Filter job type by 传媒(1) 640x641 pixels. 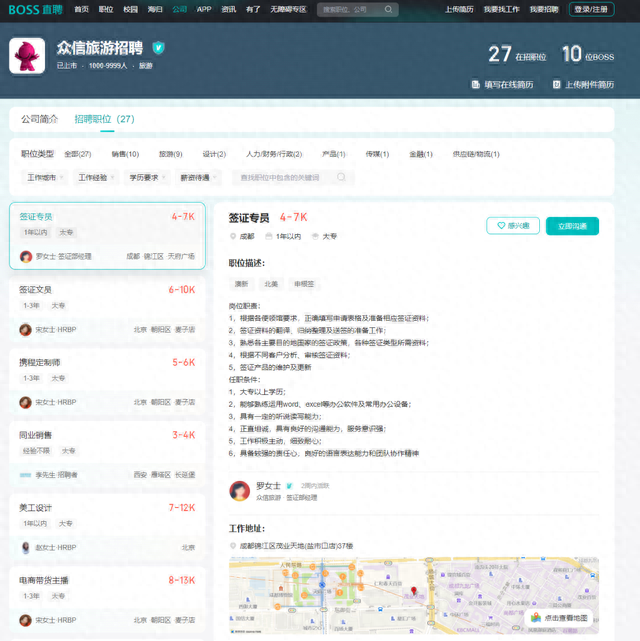(377, 154)
